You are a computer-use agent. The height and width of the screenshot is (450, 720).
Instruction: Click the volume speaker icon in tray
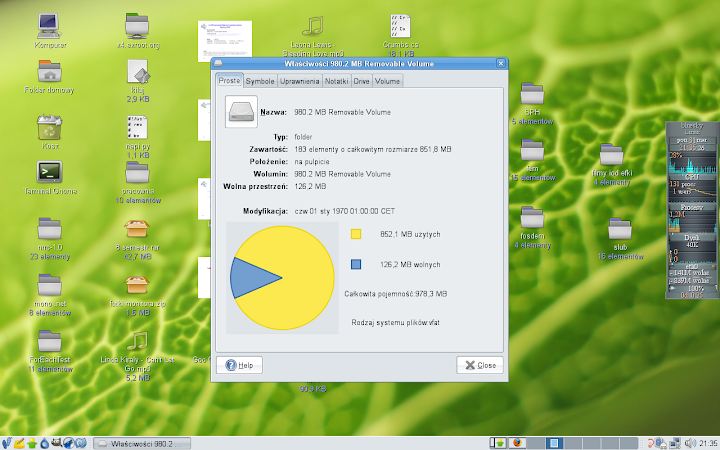point(690,443)
